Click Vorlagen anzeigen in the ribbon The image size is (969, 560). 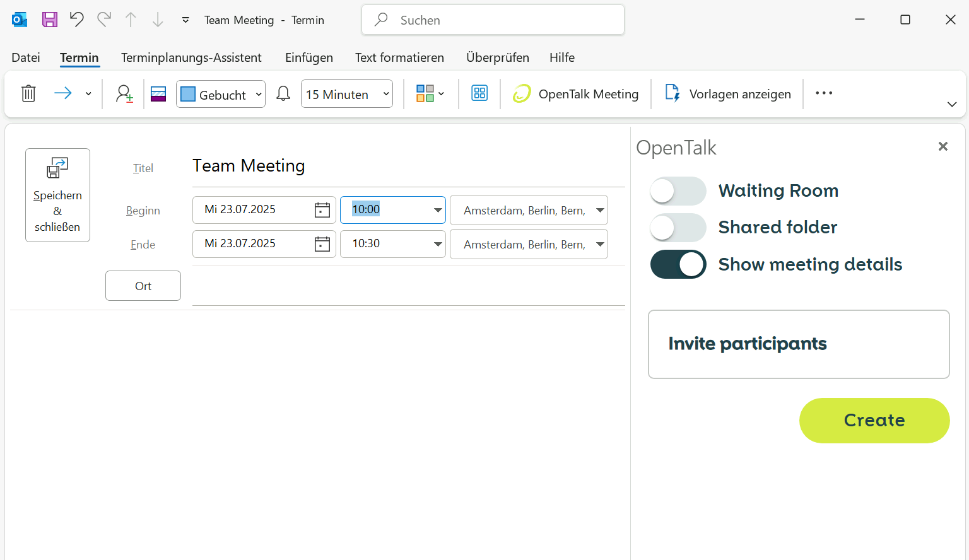[728, 94]
